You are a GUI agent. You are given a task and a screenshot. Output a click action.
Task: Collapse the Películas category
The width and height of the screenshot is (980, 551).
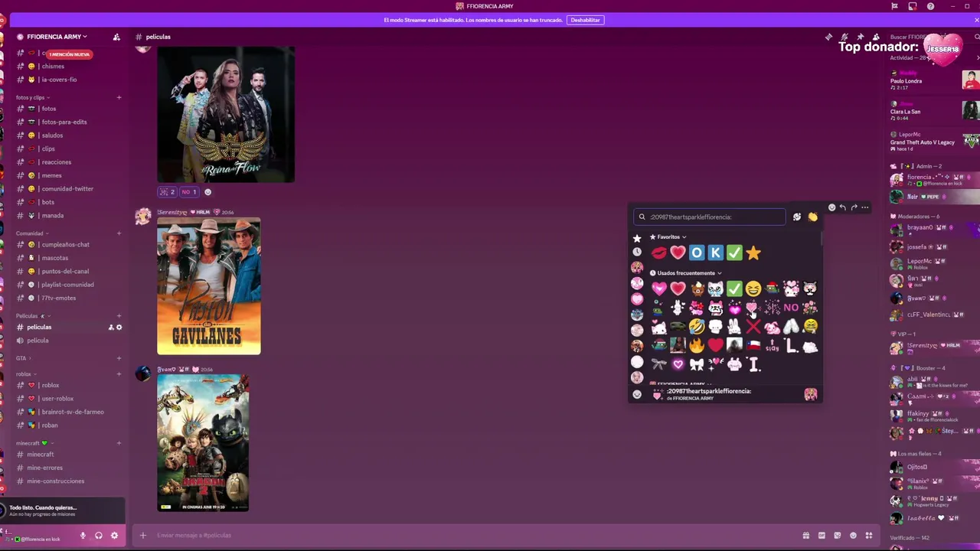pos(31,316)
